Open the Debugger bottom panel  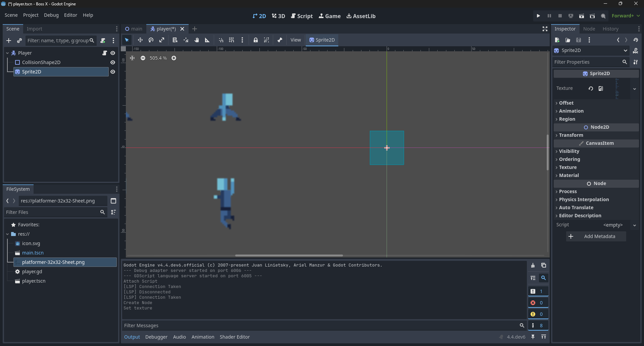tap(156, 337)
